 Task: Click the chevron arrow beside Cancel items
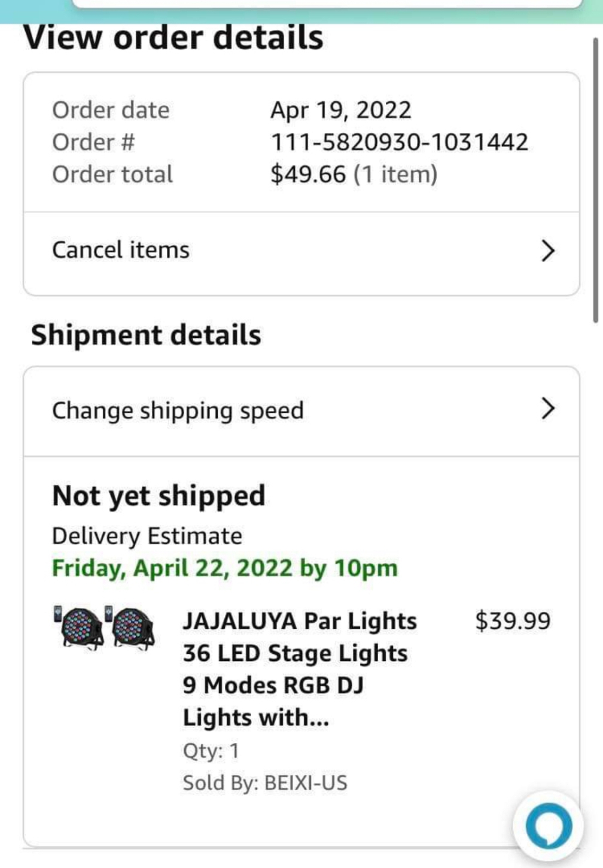click(548, 251)
